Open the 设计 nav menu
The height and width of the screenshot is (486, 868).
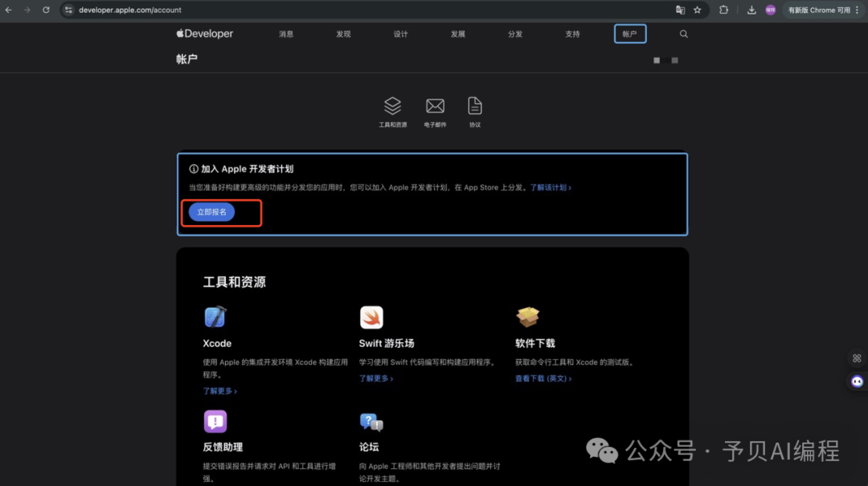[401, 35]
